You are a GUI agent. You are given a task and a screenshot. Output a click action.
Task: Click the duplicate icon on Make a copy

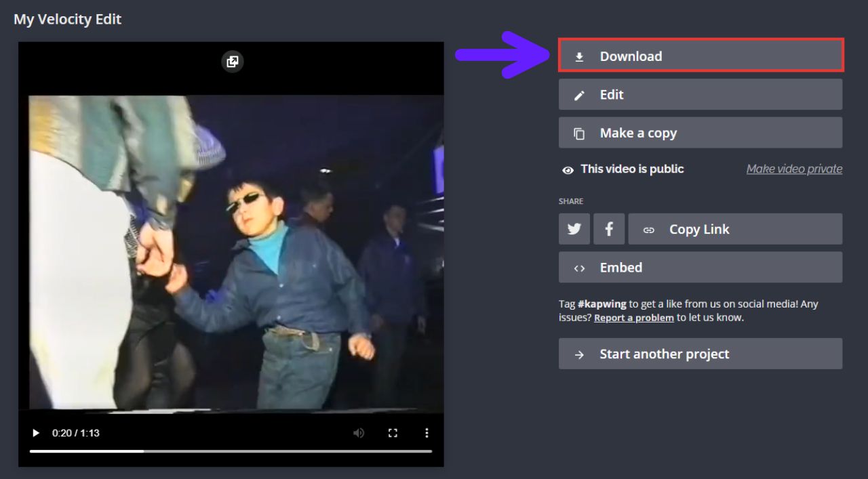coord(580,133)
